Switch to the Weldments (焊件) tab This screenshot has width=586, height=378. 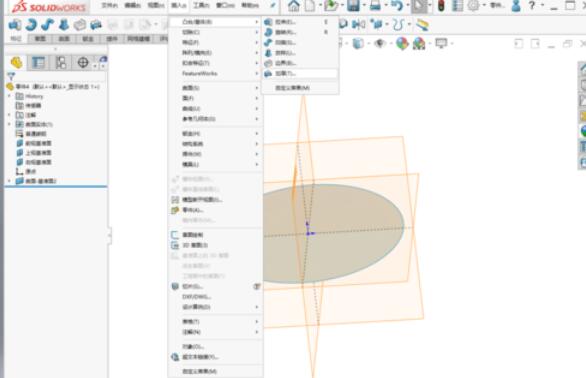tap(112, 39)
